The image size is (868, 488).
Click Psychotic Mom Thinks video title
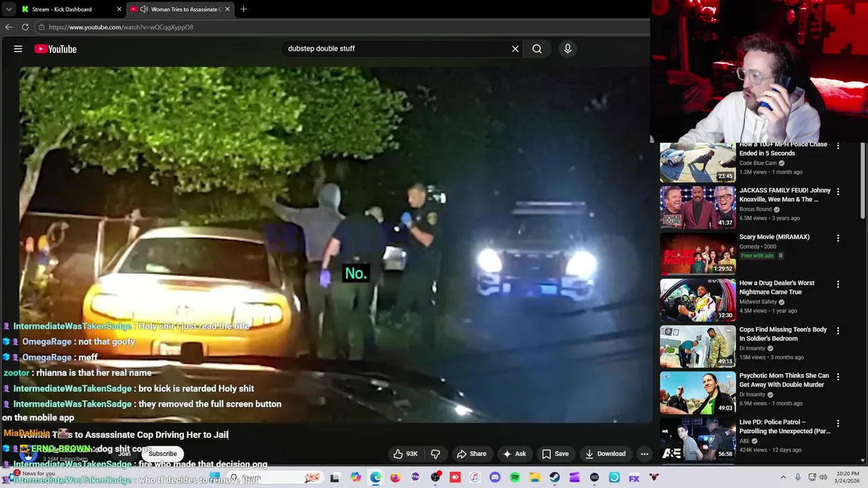[784, 380]
